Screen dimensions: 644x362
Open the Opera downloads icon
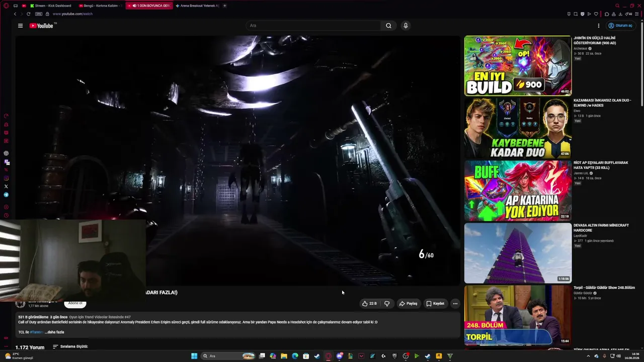pos(621,14)
